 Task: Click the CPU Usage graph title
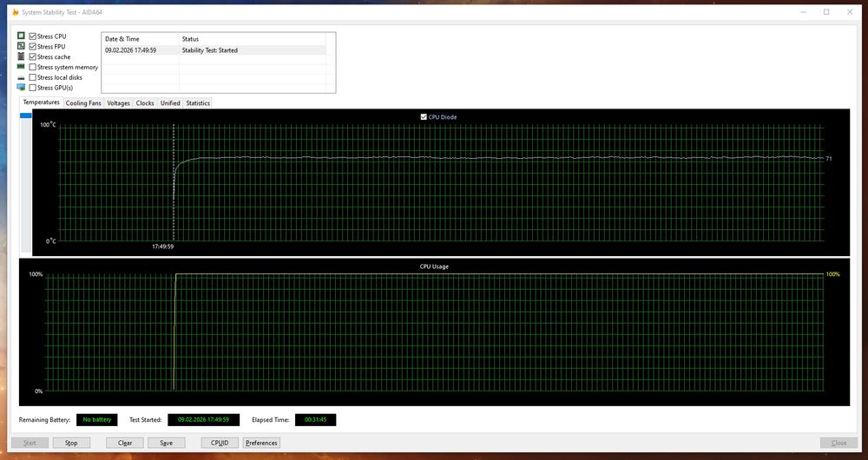pos(434,266)
